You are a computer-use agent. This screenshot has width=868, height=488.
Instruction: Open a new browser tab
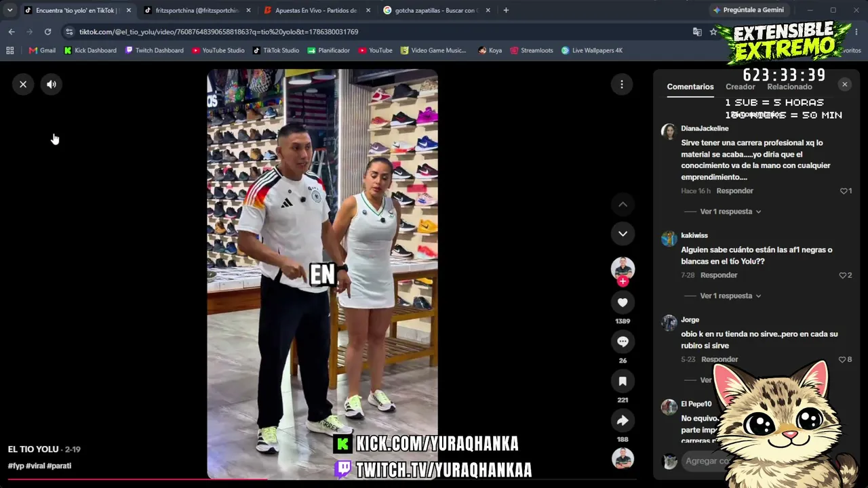506,10
